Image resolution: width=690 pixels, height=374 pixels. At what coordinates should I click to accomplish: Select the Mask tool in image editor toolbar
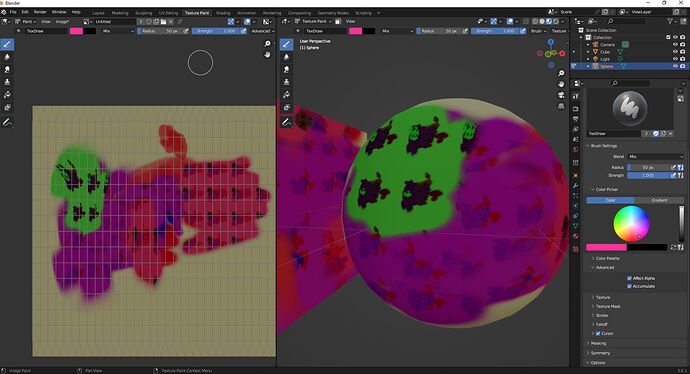(7, 107)
